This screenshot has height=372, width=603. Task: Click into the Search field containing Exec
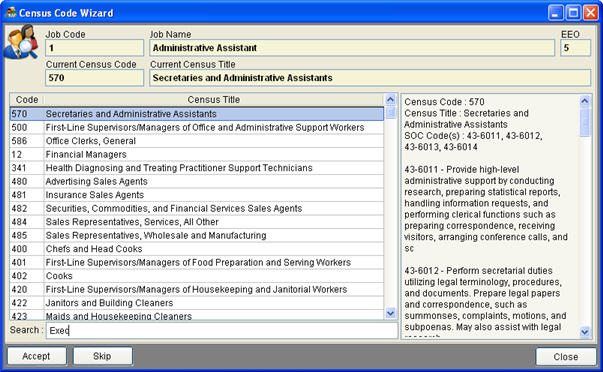(x=222, y=330)
